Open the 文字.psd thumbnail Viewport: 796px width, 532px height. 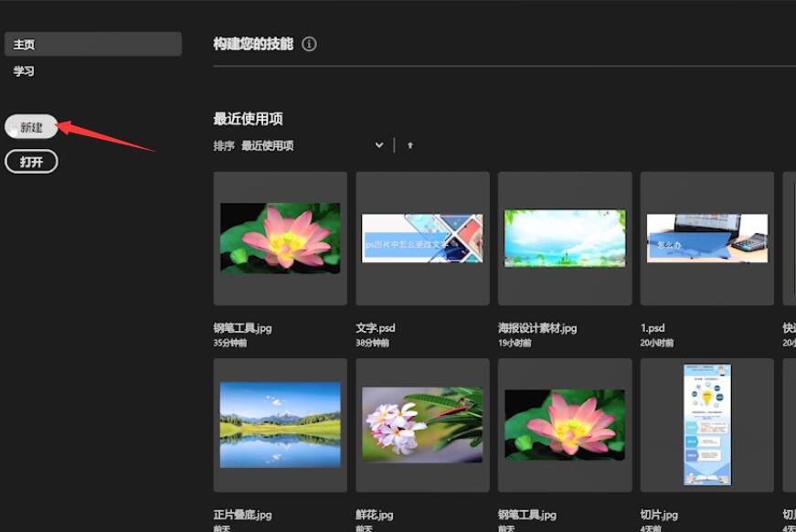(422, 239)
